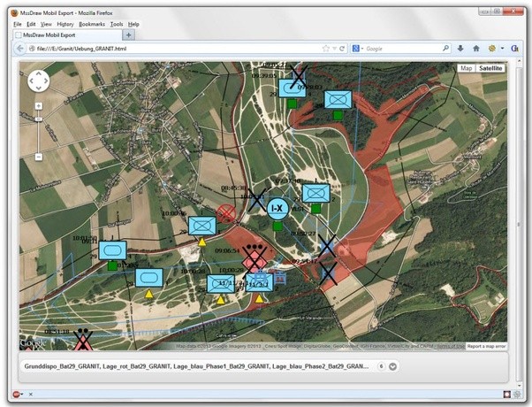
Task: Open the Google search engine dropdown
Action: point(358,49)
